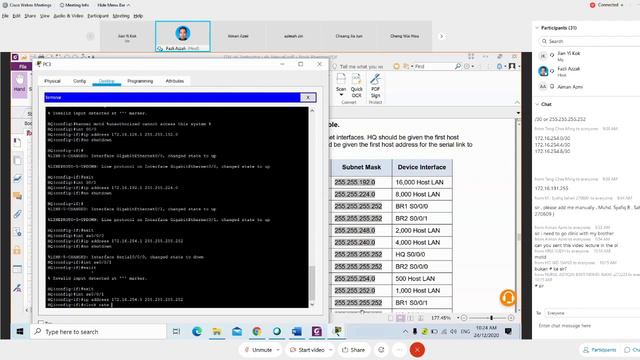
Task: Collapse the Chat section
Action: tap(537, 104)
